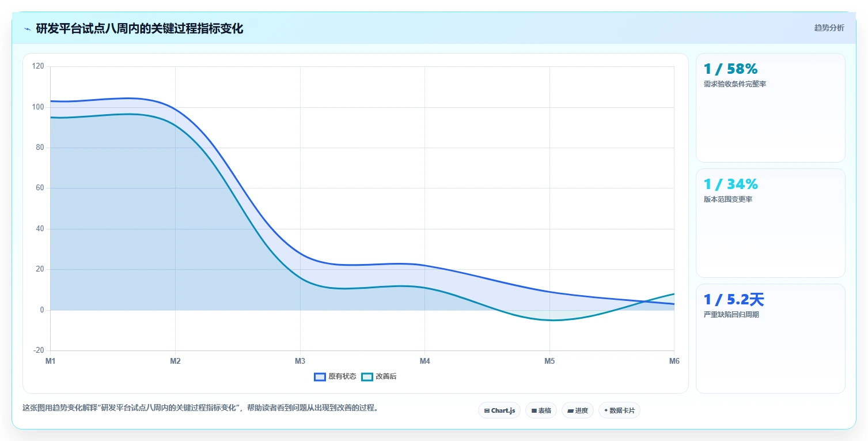Click the M4 axis label
The image size is (868, 441).
pyautogui.click(x=424, y=361)
